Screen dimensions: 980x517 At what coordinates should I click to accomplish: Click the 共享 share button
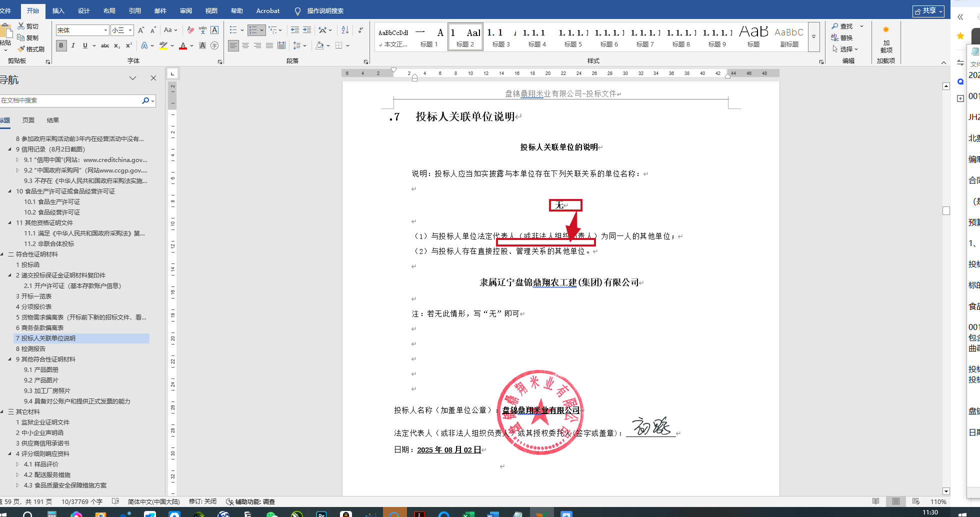(x=928, y=11)
